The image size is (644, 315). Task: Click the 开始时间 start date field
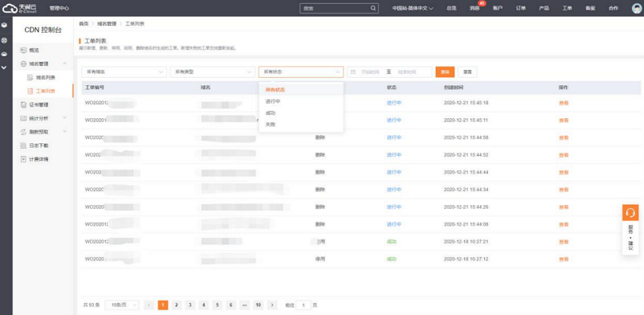pos(370,72)
